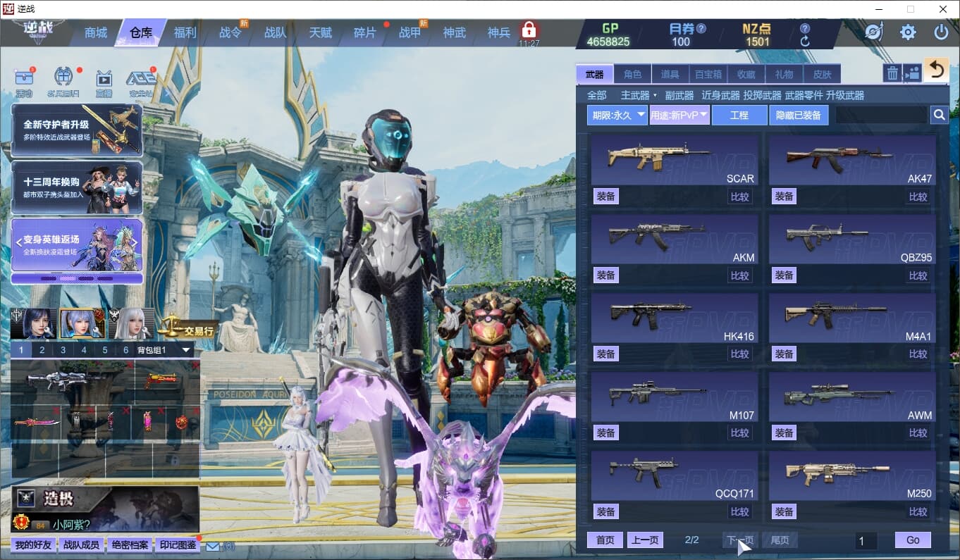Image resolution: width=960 pixels, height=560 pixels.
Task: Open the 天赋 talent tab
Action: [x=320, y=32]
